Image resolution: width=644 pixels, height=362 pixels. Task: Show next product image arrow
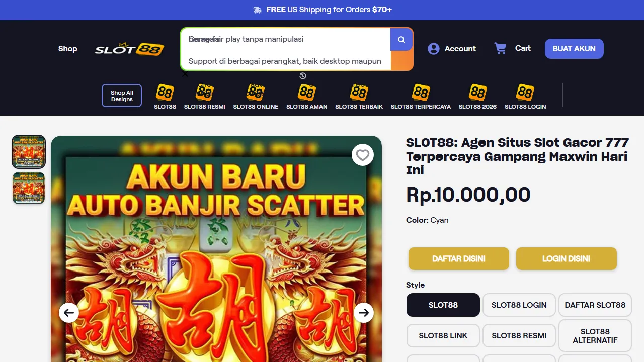click(x=364, y=313)
